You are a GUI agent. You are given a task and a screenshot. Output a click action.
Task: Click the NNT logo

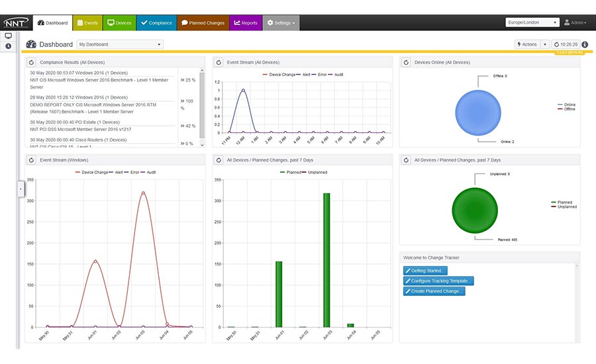(x=15, y=23)
